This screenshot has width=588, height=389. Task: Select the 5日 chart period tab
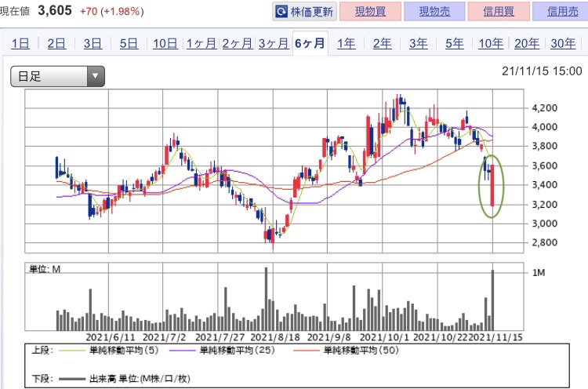[129, 43]
